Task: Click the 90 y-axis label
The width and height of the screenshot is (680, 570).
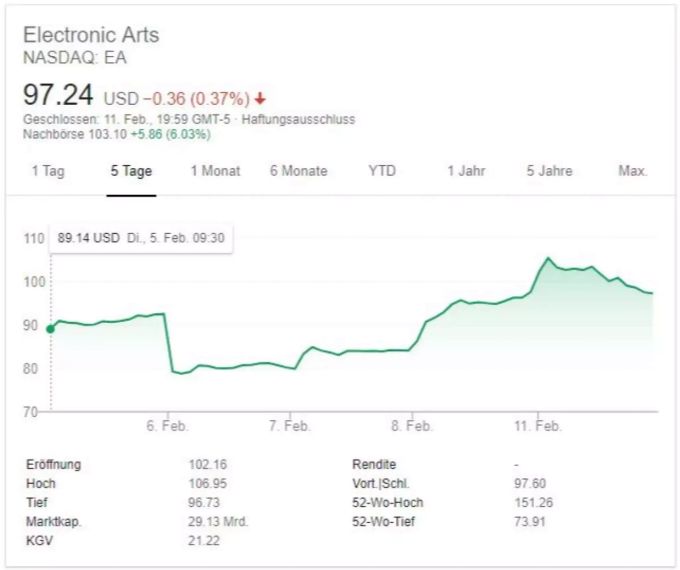Action: 31,325
